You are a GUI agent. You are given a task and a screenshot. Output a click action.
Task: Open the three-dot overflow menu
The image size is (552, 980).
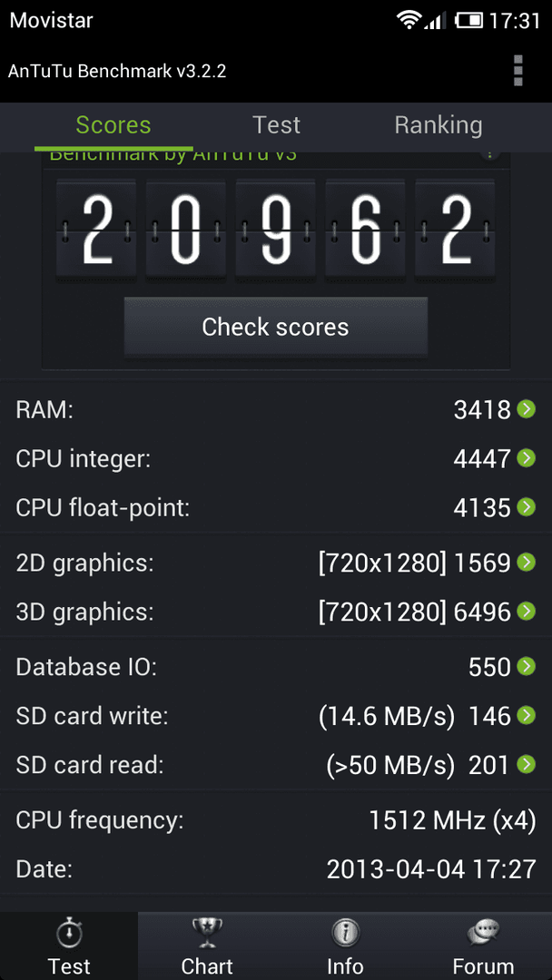(517, 71)
